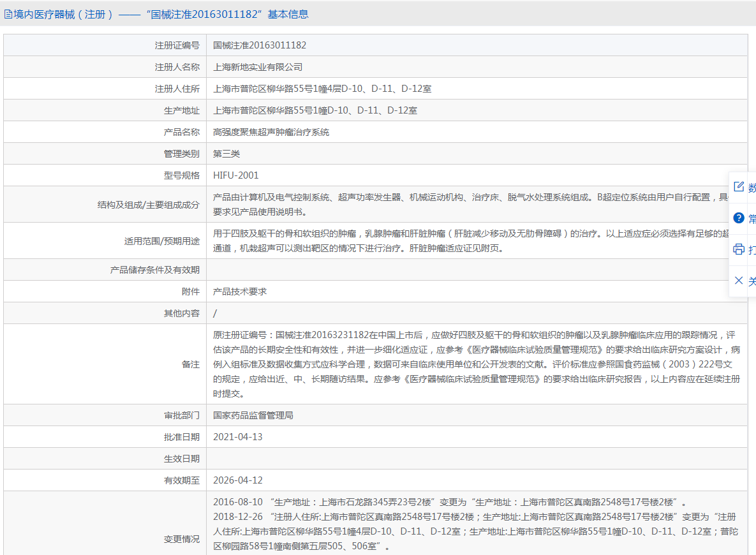Close the page using the X icon

739,281
